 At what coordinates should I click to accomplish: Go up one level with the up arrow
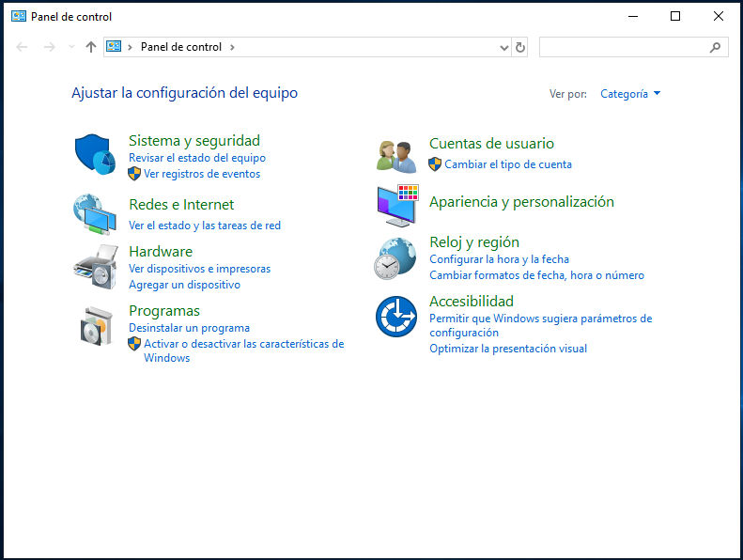coord(91,47)
